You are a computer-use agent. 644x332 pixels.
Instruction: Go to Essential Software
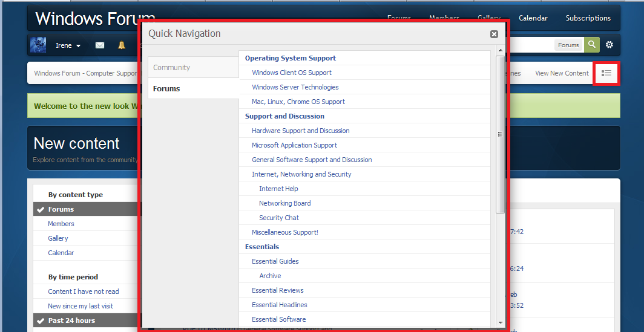point(278,319)
